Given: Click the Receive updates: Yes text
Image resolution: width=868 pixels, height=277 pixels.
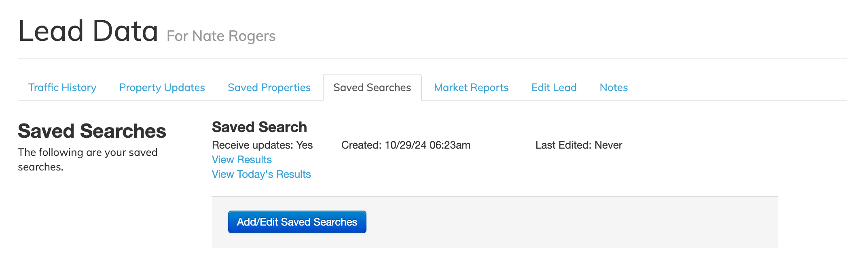Looking at the screenshot, I should click(x=262, y=145).
